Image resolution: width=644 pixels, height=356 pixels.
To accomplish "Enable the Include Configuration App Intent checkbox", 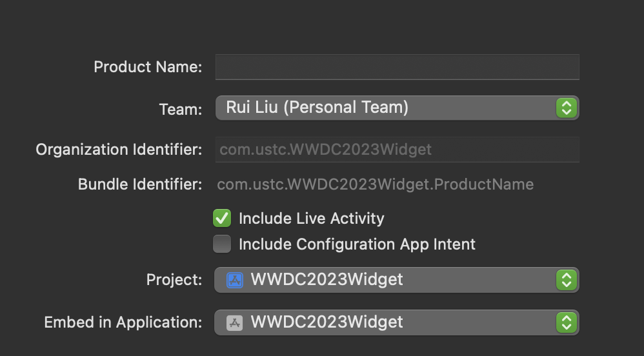I will (222, 244).
